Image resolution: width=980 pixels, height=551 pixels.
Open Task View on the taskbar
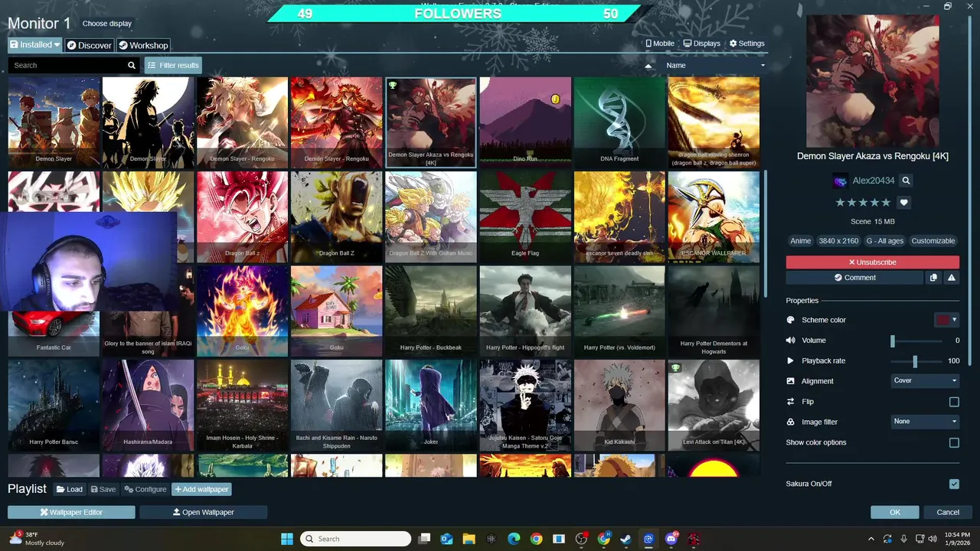pos(424,539)
